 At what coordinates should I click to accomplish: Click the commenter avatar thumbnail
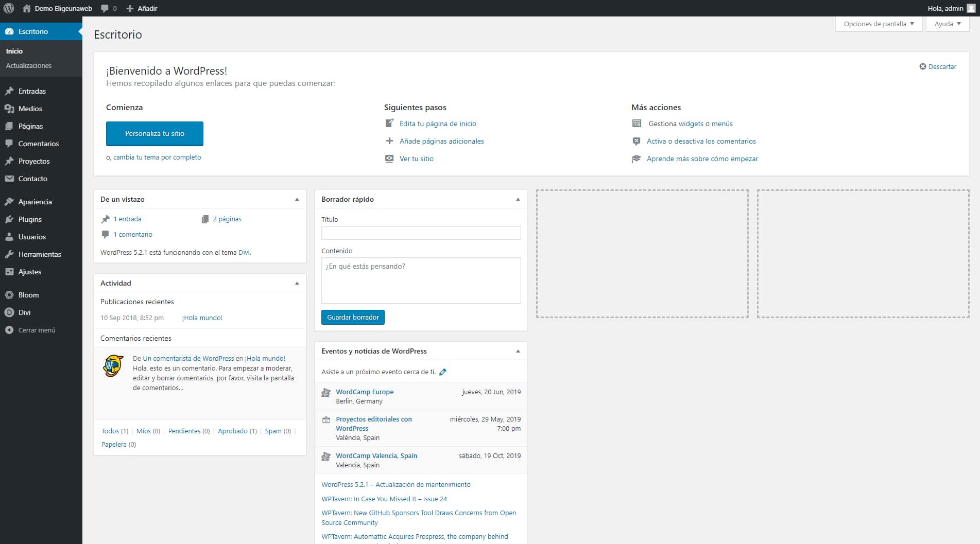113,366
